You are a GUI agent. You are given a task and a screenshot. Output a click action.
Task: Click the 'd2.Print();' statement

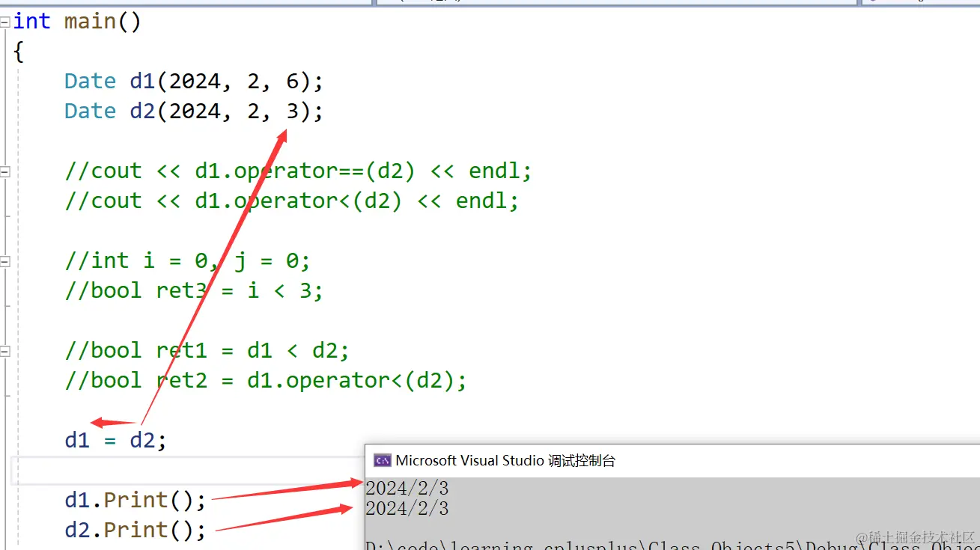pos(136,530)
